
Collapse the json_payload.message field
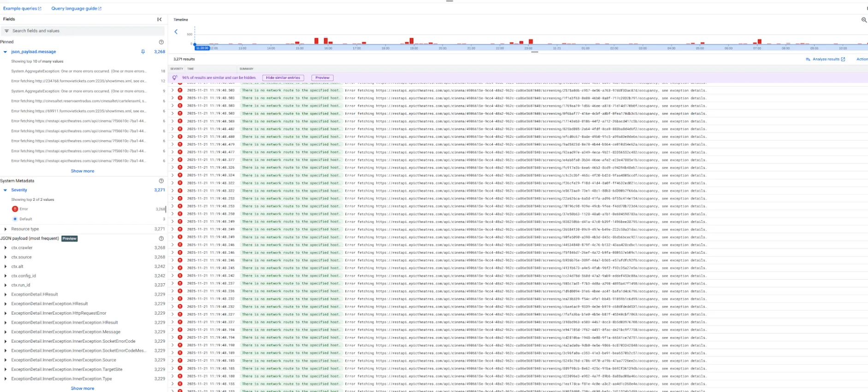(x=5, y=52)
